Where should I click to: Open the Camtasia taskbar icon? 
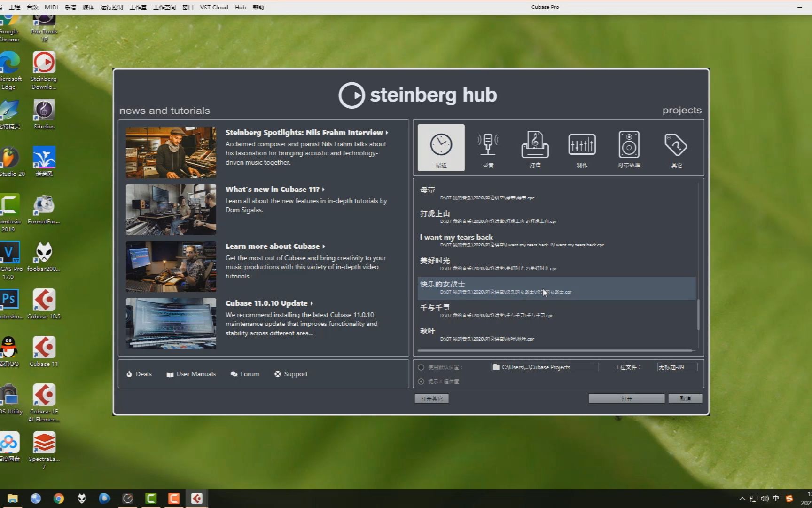[151, 499]
